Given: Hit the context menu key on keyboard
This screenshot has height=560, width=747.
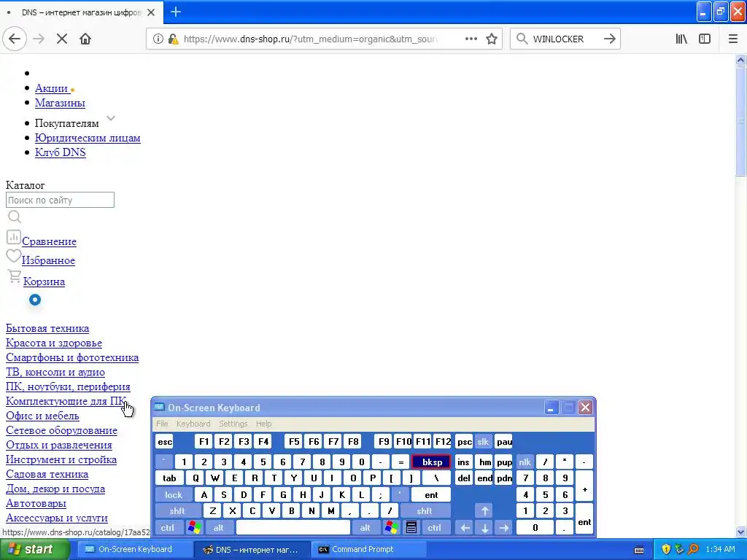Looking at the screenshot, I should [411, 527].
